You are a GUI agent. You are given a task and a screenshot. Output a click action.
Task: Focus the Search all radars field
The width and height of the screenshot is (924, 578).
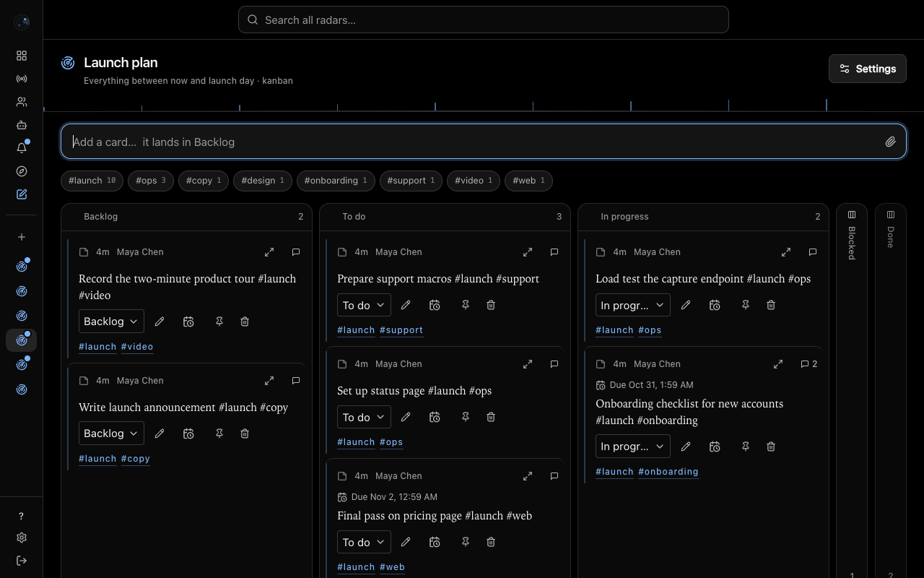484,20
